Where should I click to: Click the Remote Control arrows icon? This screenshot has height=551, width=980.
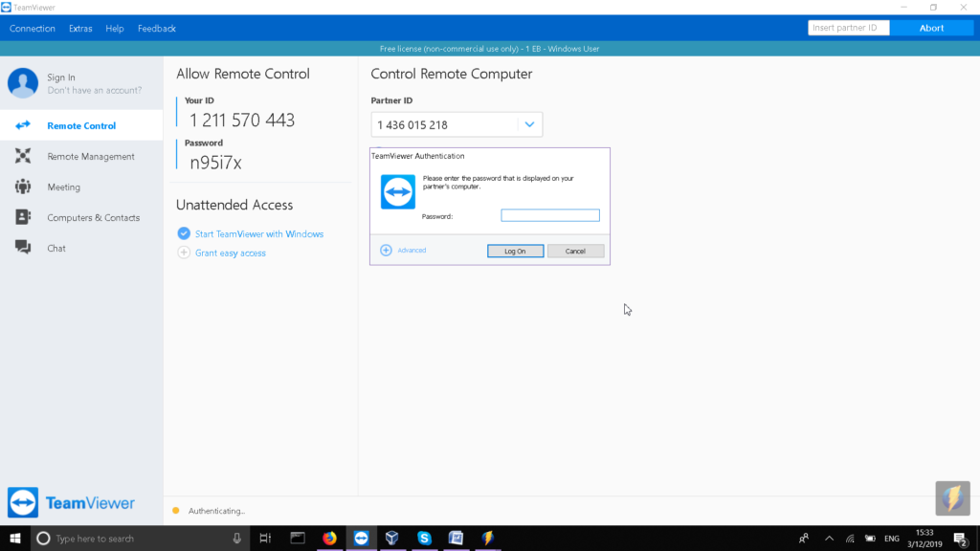pyautogui.click(x=23, y=125)
